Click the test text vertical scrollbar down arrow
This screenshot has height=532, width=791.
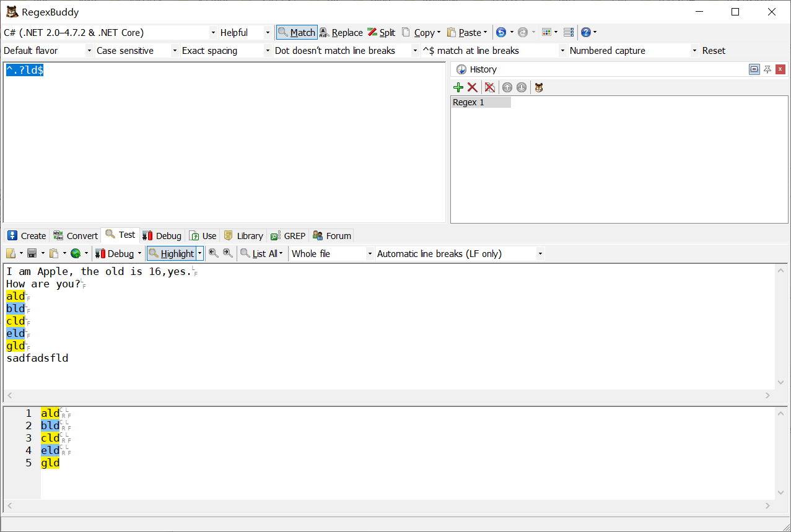pyautogui.click(x=781, y=383)
